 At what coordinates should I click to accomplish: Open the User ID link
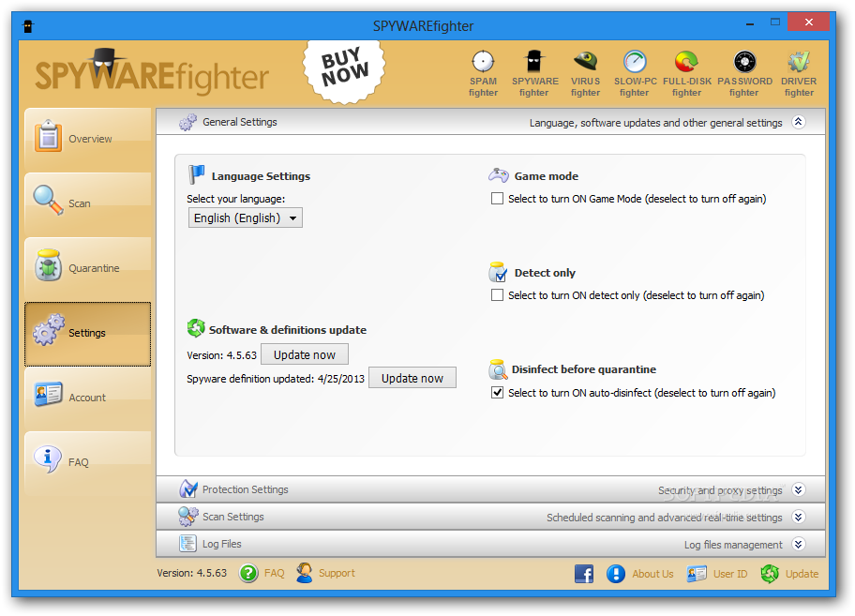tap(730, 574)
